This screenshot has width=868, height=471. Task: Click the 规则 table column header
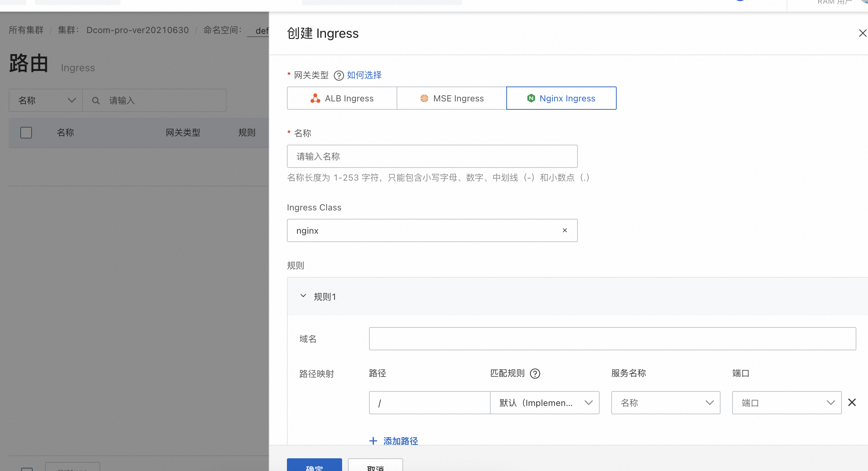(247, 133)
